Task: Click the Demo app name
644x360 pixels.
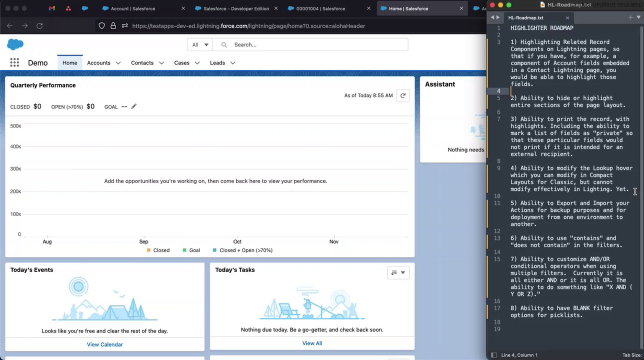Action: click(38, 63)
